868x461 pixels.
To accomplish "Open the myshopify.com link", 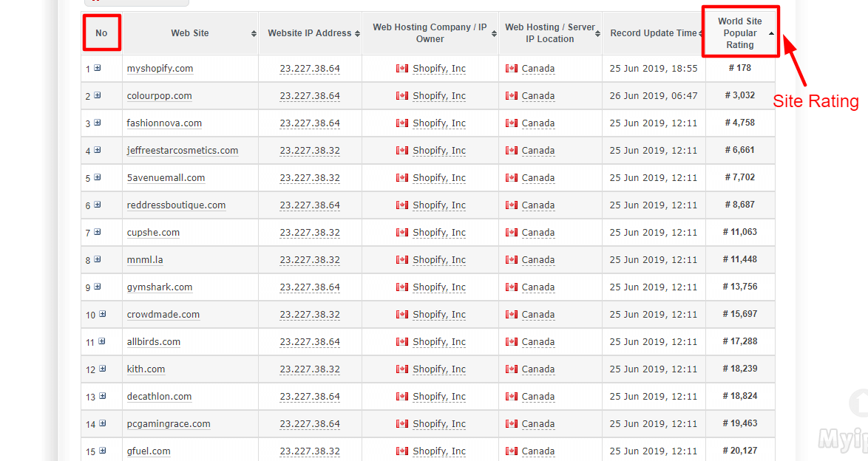I will [160, 69].
